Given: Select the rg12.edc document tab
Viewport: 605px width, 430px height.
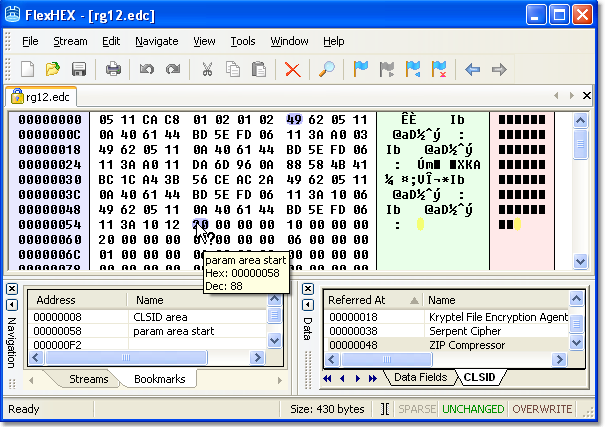Looking at the screenshot, I should [41, 97].
